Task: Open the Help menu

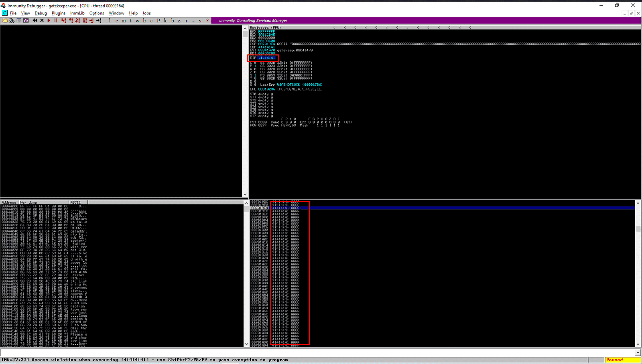Action: pos(133,13)
